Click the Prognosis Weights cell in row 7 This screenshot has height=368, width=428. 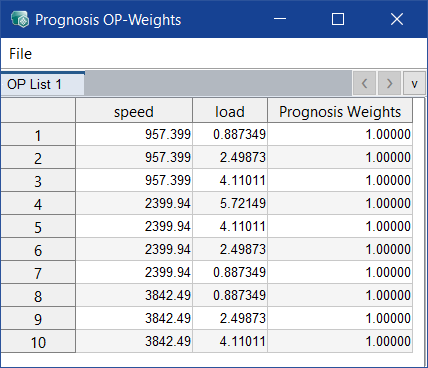point(340,272)
